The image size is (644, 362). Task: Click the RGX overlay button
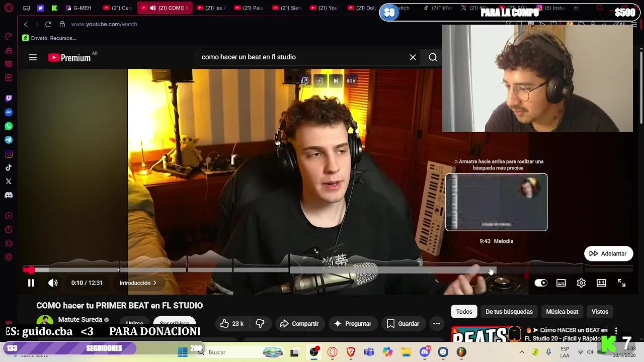pos(351,81)
